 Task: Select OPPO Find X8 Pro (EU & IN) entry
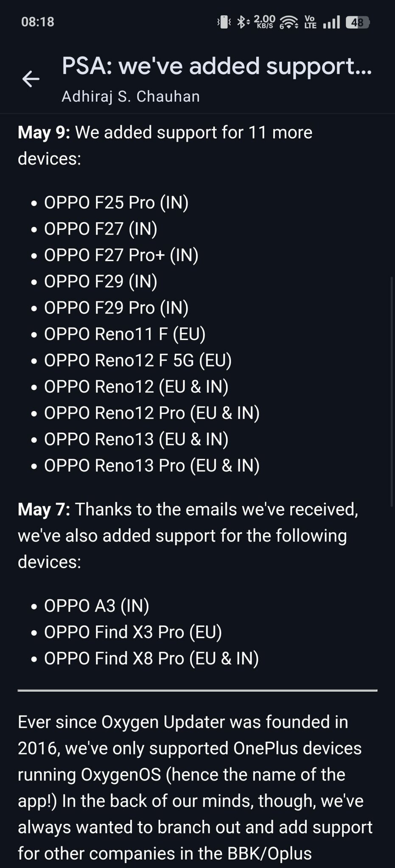pos(151,658)
